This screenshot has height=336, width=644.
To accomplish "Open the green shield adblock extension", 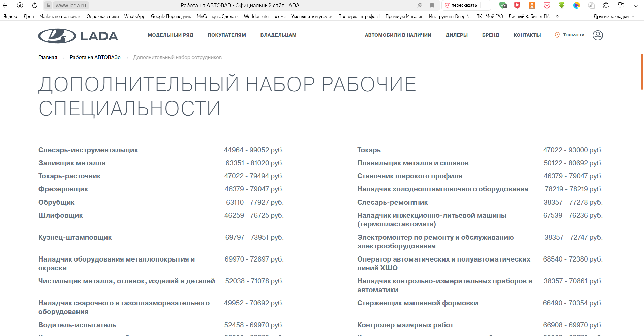I will [503, 5].
